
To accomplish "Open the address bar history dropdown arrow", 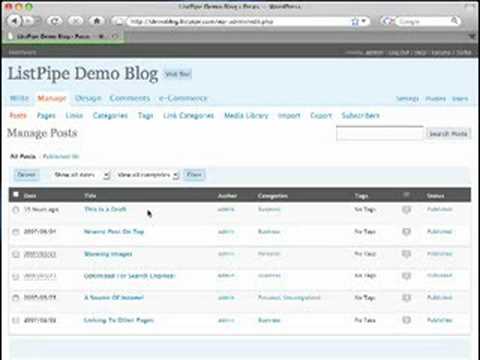I will [364, 21].
